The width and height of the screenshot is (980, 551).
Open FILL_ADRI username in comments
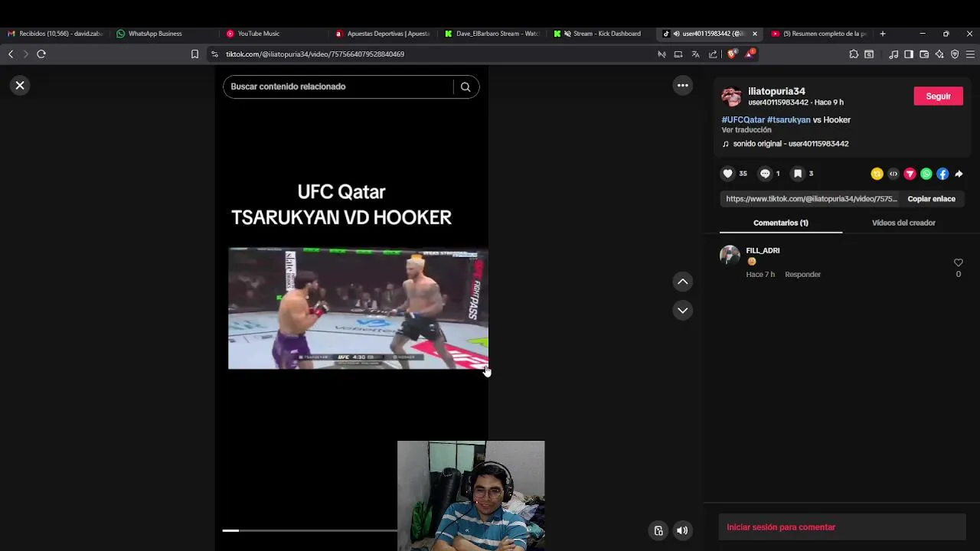pos(763,250)
